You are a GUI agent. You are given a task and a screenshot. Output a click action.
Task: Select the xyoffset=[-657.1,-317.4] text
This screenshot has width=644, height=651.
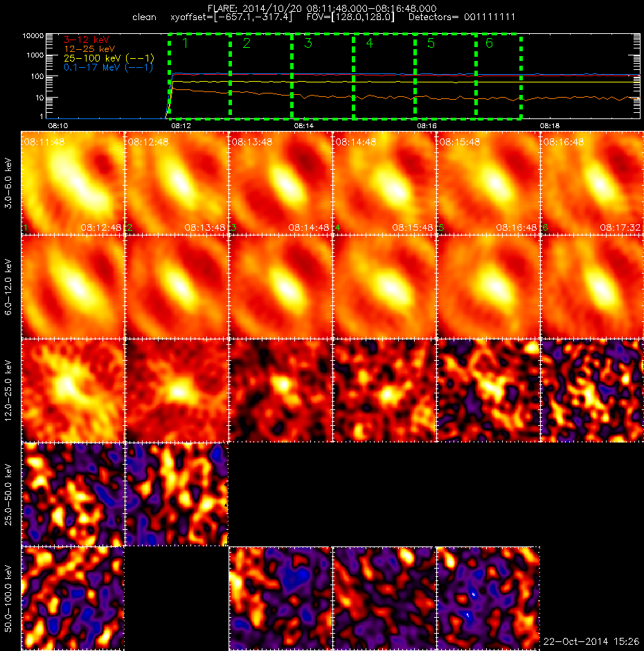231,17
